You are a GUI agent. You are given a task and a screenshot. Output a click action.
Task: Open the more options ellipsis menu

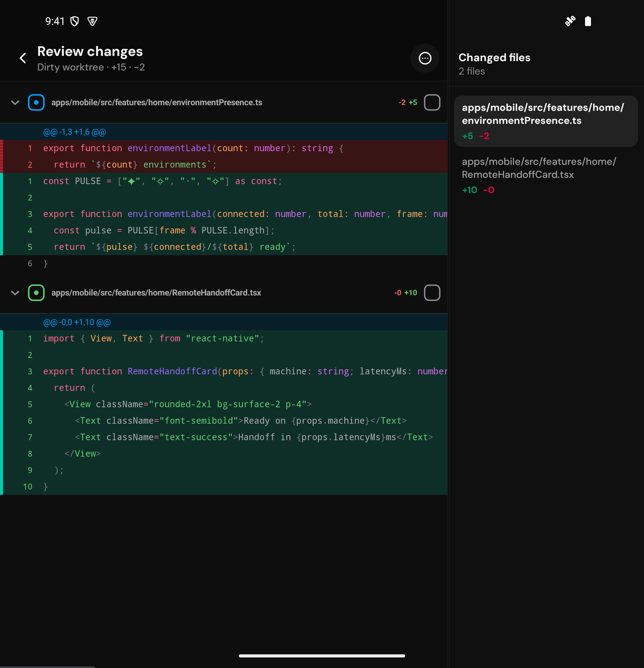tap(425, 58)
